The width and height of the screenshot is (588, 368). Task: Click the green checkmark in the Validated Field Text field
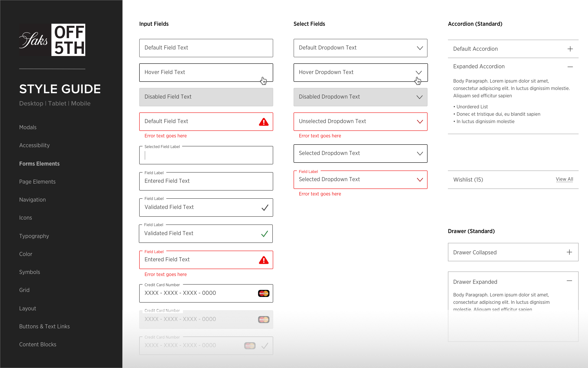click(x=264, y=234)
